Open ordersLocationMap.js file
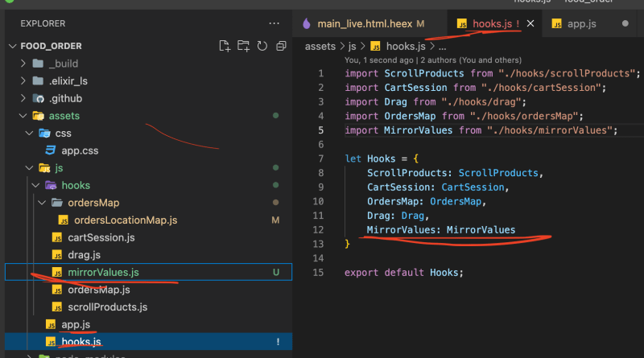Screen dimensions: 644x358 [126, 220]
